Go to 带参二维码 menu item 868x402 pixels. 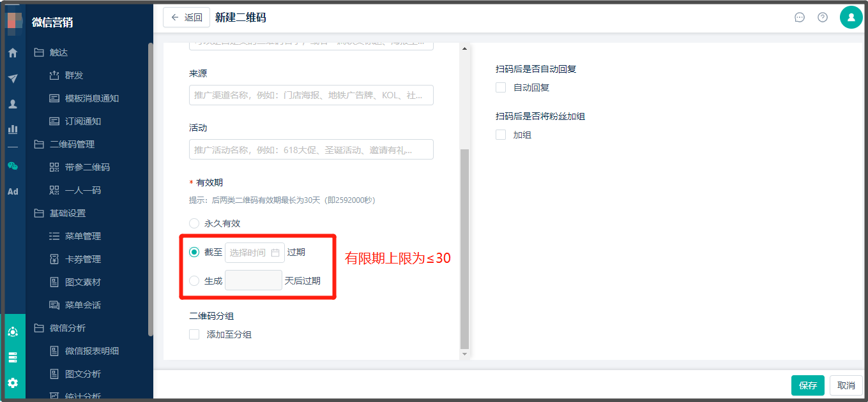(88, 167)
